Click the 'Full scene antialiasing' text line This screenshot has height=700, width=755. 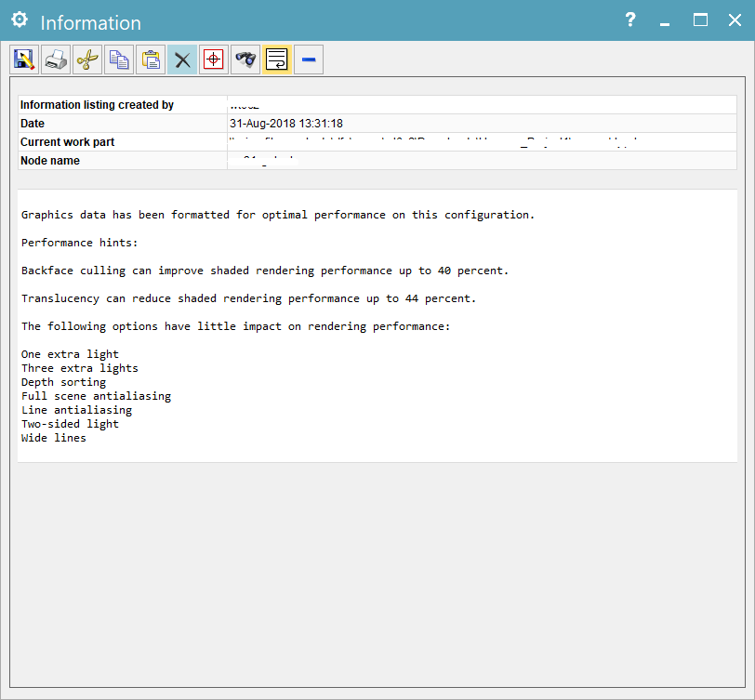click(x=96, y=396)
